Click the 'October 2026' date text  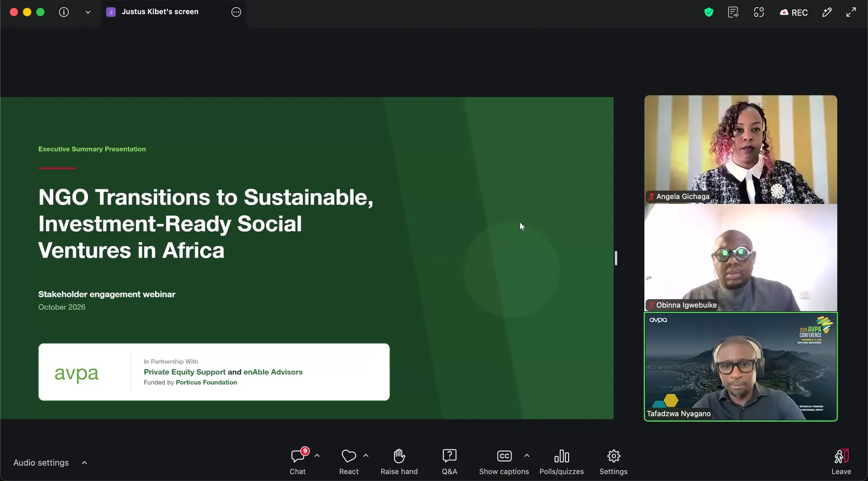[x=62, y=307]
